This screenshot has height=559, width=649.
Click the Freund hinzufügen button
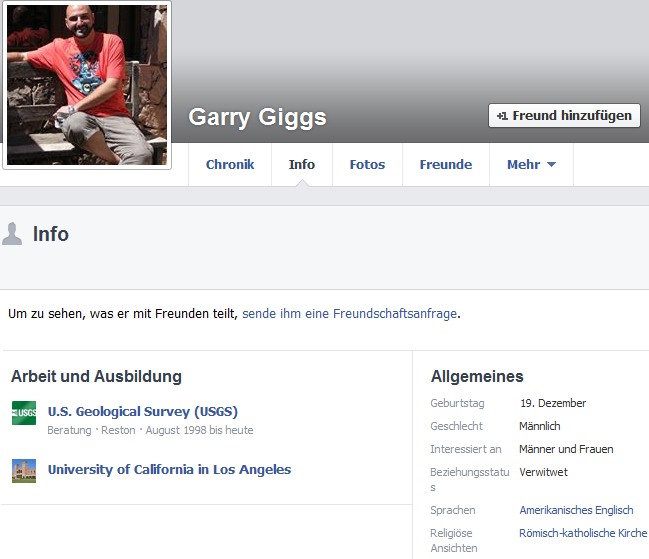pyautogui.click(x=564, y=115)
